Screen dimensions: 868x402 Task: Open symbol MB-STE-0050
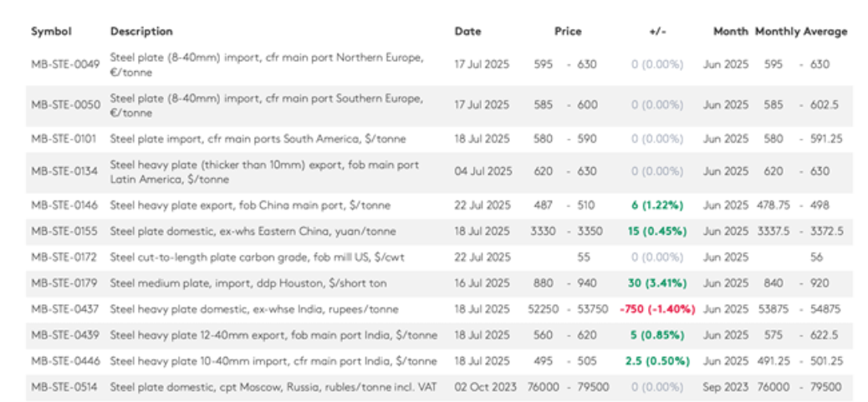[x=65, y=105]
